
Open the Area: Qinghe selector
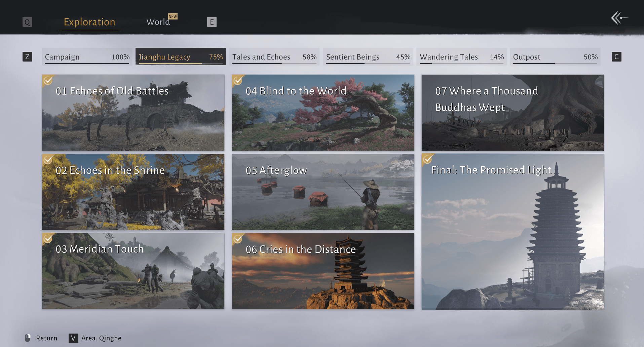click(x=101, y=338)
